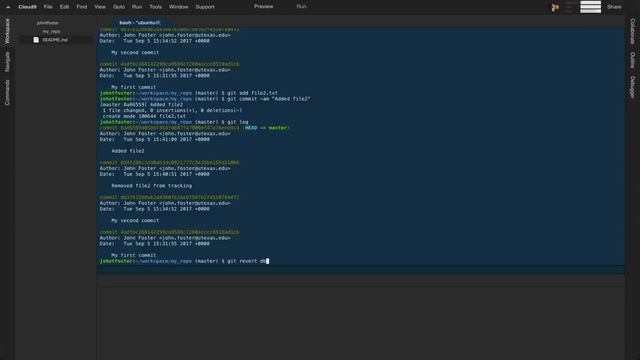Open the Goto menu
The height and width of the screenshot is (360, 640).
tap(119, 7)
